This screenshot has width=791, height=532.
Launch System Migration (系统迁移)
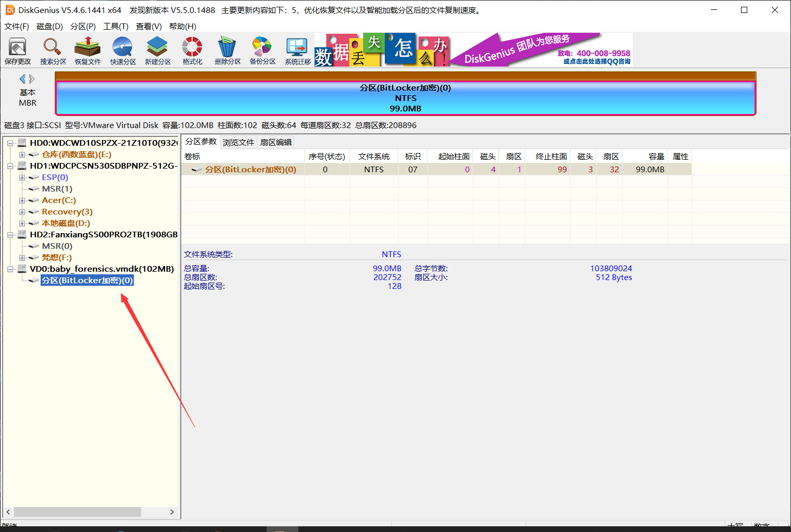coord(297,51)
